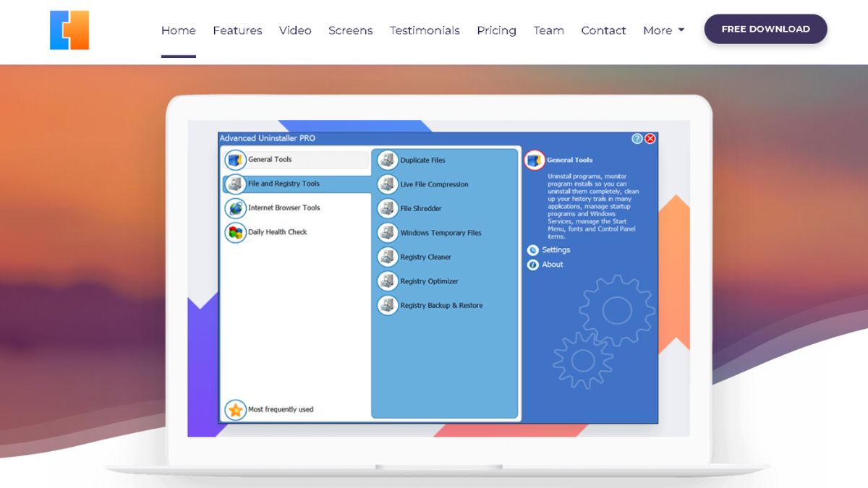868x488 pixels.
Task: Click the General Tools heading in right panel
Action: click(x=570, y=160)
